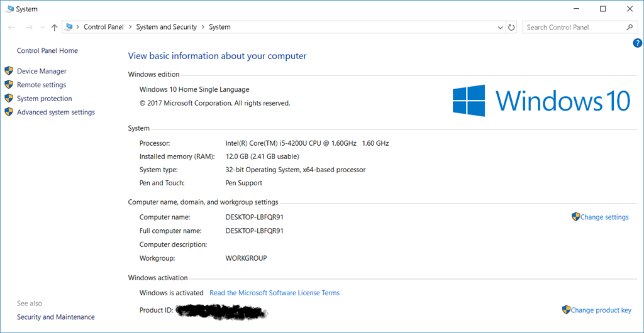644x333 pixels.
Task: Open Security and Maintenance link
Action: [x=56, y=317]
